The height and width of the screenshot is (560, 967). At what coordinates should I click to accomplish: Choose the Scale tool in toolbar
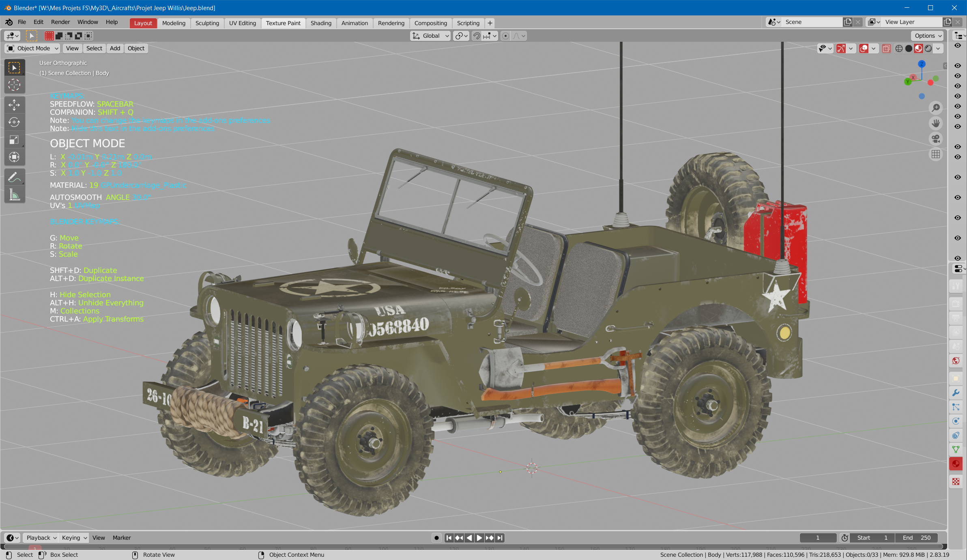(14, 139)
